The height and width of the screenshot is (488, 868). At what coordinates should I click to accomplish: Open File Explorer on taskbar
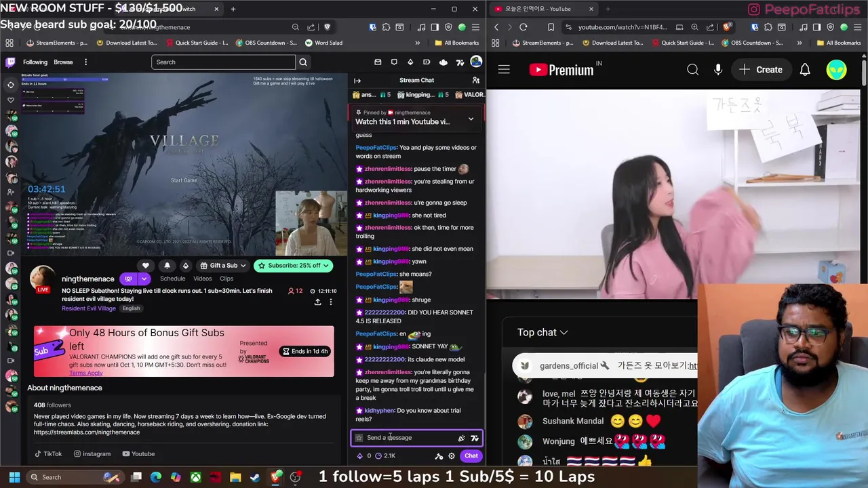click(x=235, y=477)
